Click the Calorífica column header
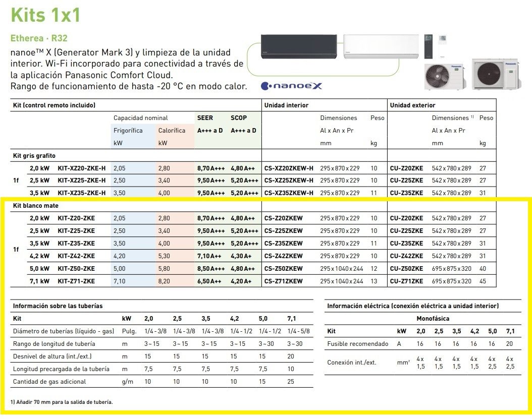The width and height of the screenshot is (532, 419). pyautogui.click(x=172, y=131)
